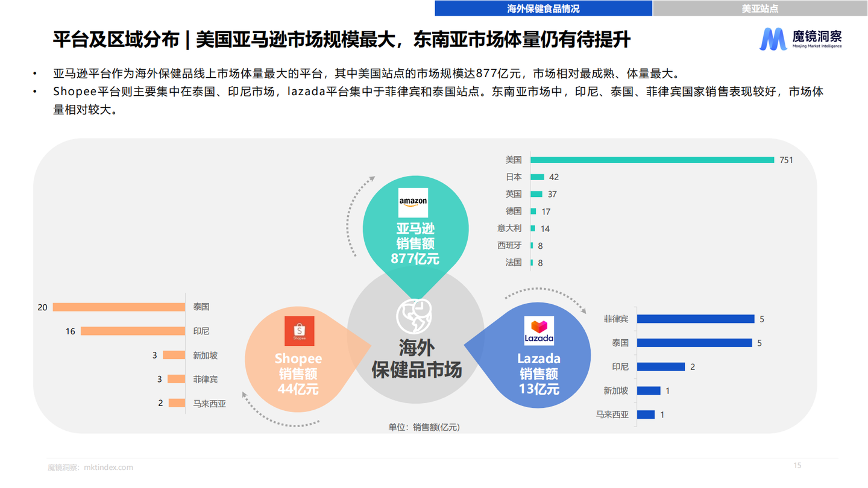Select the value 20 for Shopee 泰国

(42, 307)
